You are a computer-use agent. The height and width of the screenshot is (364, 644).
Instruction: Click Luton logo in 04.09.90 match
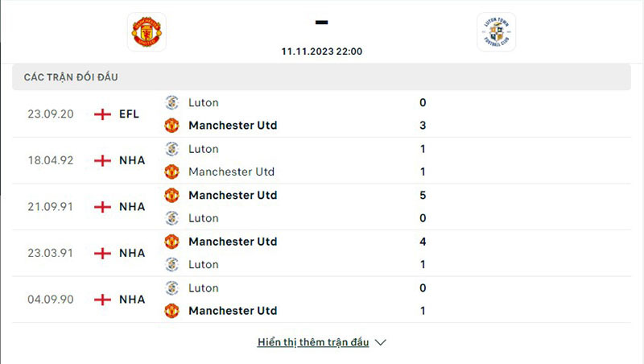click(171, 287)
